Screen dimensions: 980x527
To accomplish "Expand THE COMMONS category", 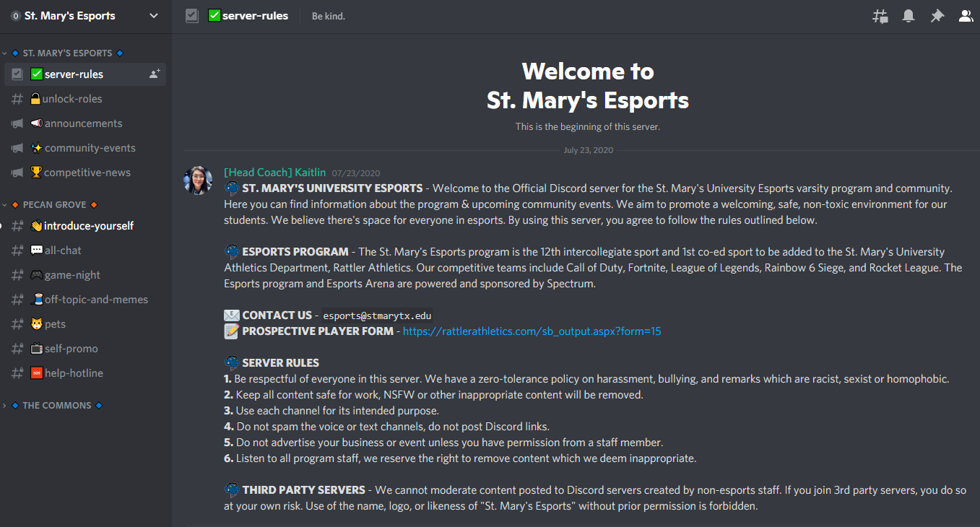I will tap(56, 405).
